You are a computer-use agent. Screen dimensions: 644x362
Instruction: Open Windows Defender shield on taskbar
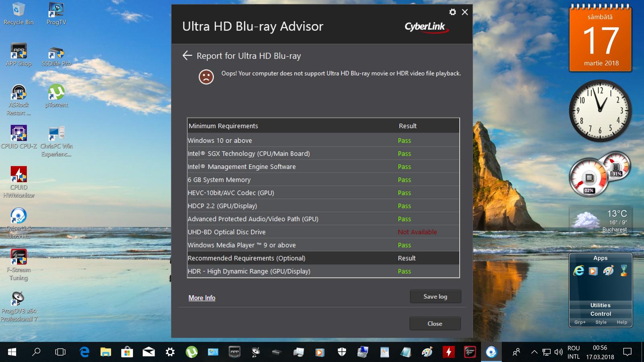pos(342,352)
